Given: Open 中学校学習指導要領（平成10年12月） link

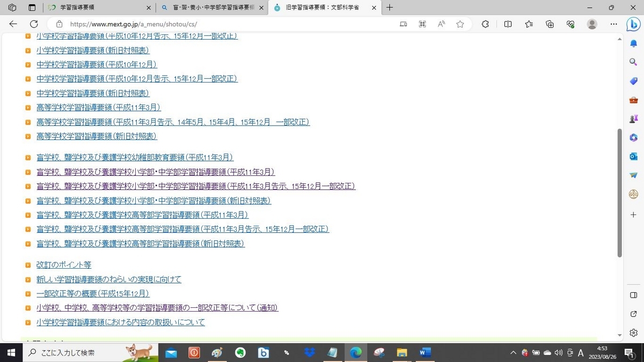Looking at the screenshot, I should 97,64.
